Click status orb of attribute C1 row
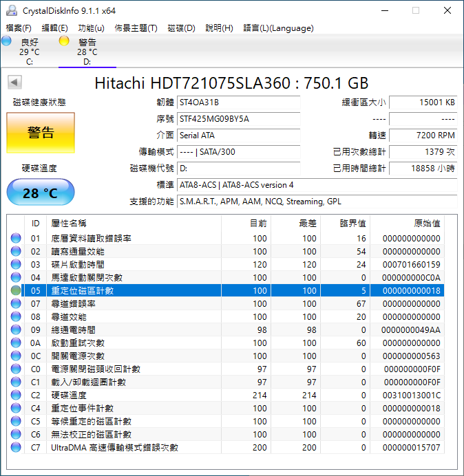The width and height of the screenshot is (464, 476). [16, 382]
